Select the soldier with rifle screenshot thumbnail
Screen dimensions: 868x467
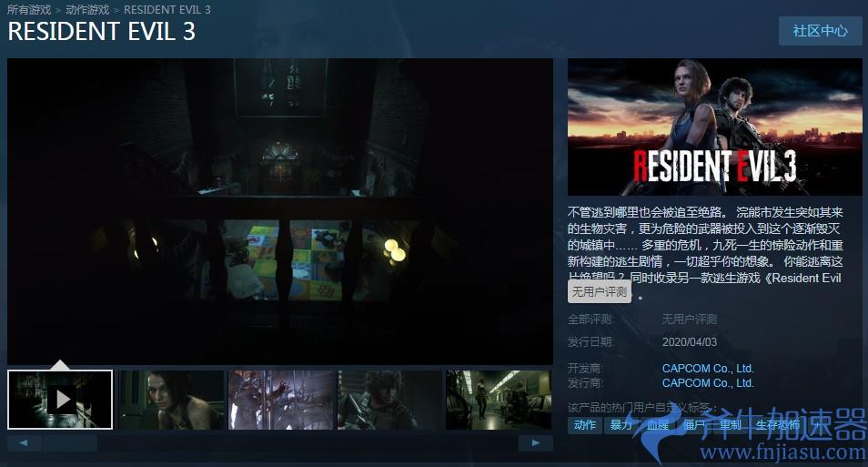[390, 400]
